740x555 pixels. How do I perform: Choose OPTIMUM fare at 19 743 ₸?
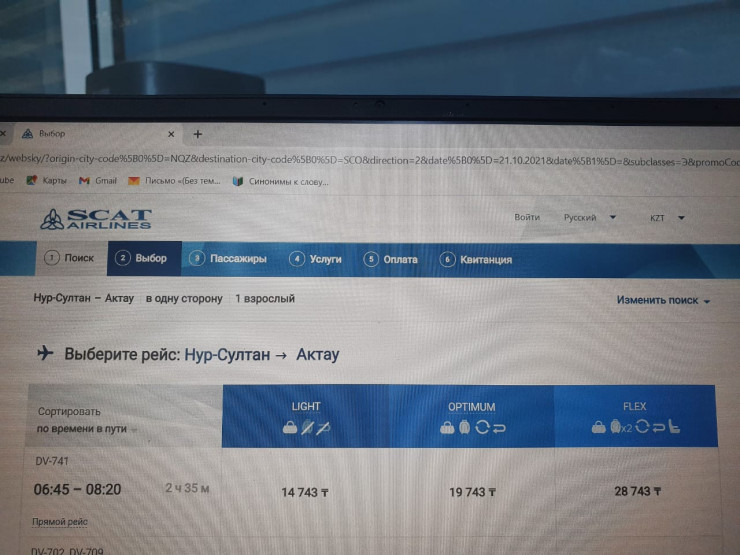[472, 492]
